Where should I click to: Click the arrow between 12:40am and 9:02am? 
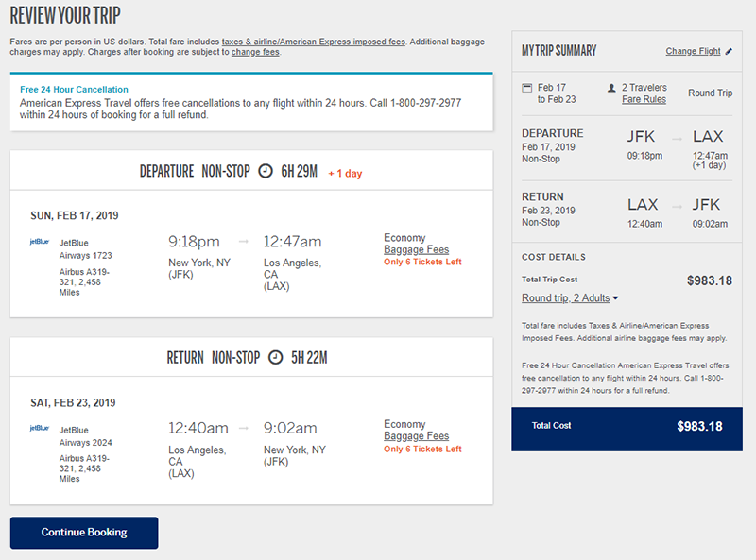(x=244, y=428)
